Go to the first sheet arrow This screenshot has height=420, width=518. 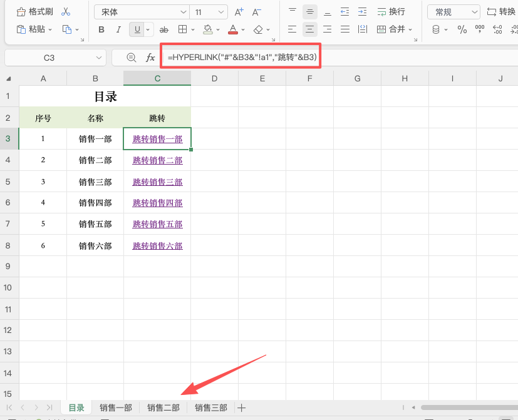[x=9, y=407]
